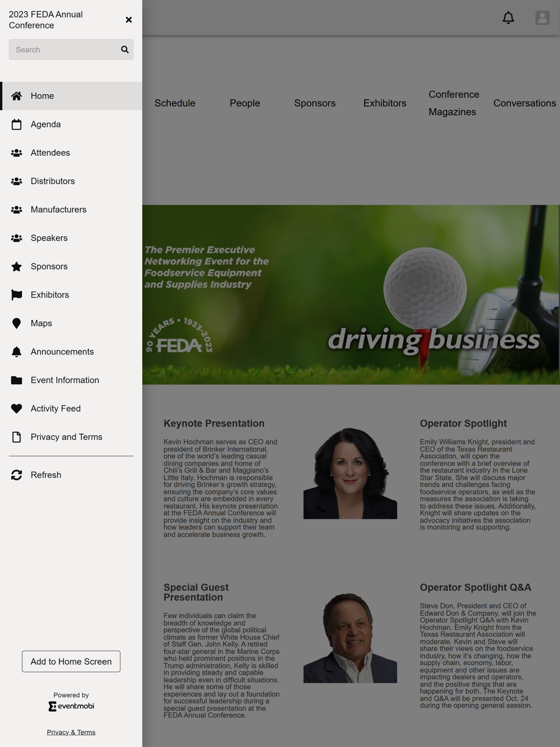
Task: Click the Agenda calendar icon
Action: 17,124
